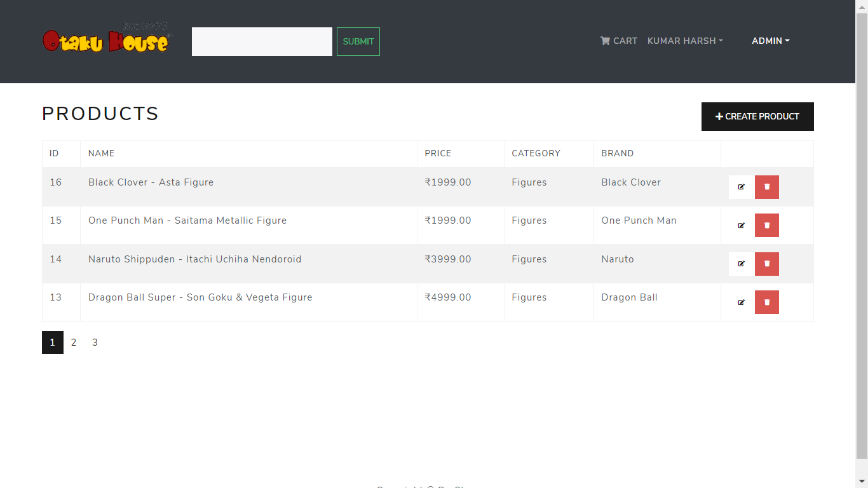Image resolution: width=868 pixels, height=488 pixels.
Task: Edit the Dragon Ball Super Goku product
Action: tap(742, 302)
